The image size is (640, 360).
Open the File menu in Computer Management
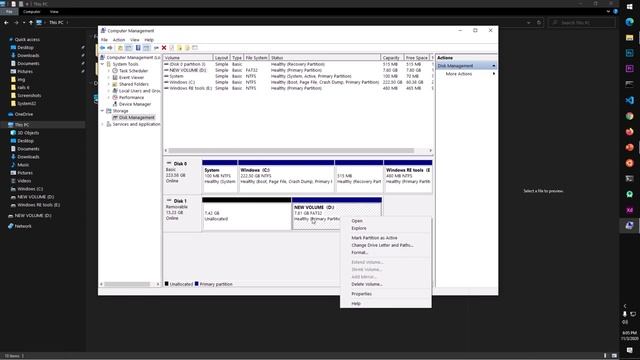[x=104, y=40]
